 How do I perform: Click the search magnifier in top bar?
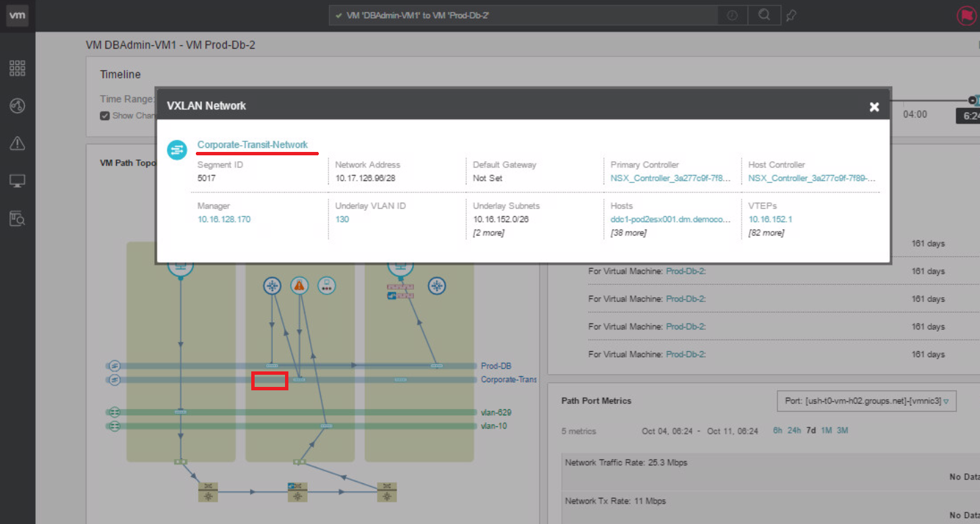click(x=764, y=16)
